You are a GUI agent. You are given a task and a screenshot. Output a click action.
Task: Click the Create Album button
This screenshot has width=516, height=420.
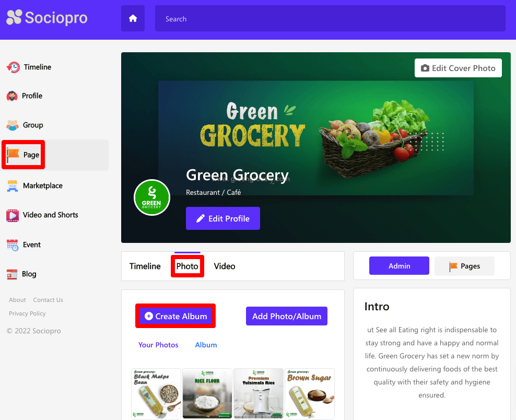[175, 316]
